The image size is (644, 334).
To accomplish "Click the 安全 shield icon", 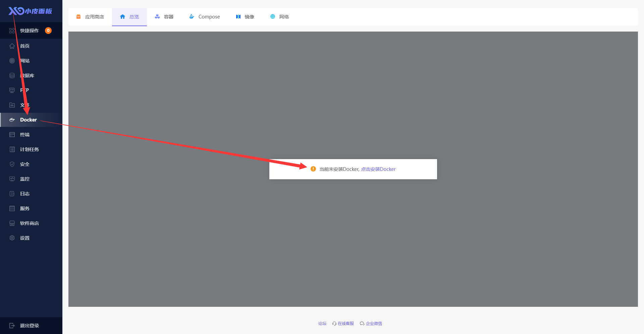I will pos(12,164).
